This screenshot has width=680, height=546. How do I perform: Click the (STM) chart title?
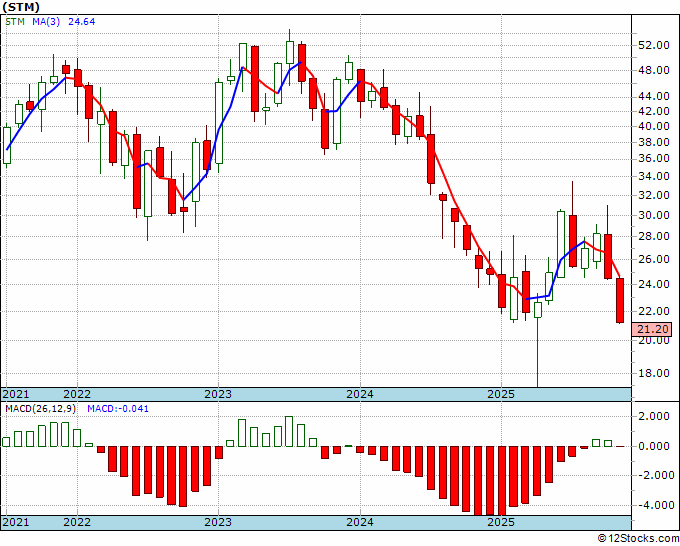point(21,7)
